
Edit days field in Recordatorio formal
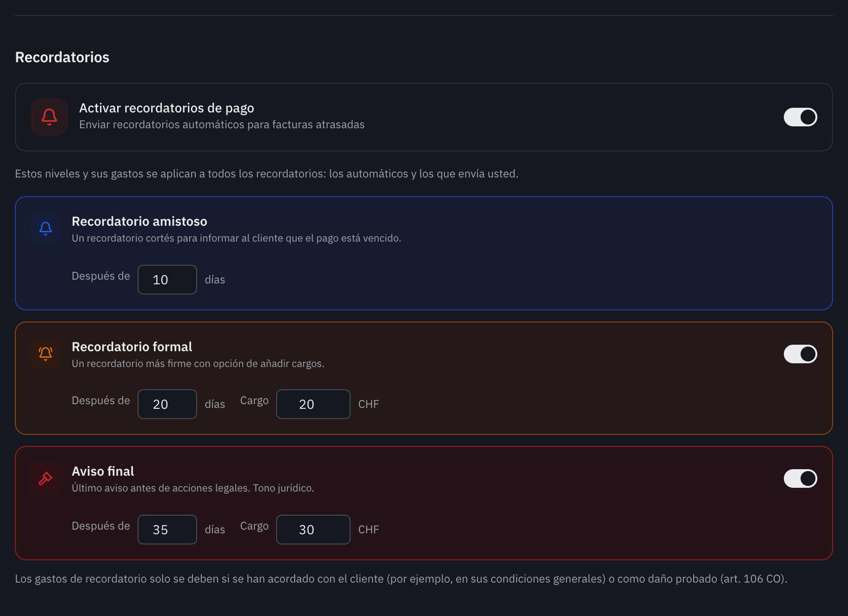tap(167, 404)
